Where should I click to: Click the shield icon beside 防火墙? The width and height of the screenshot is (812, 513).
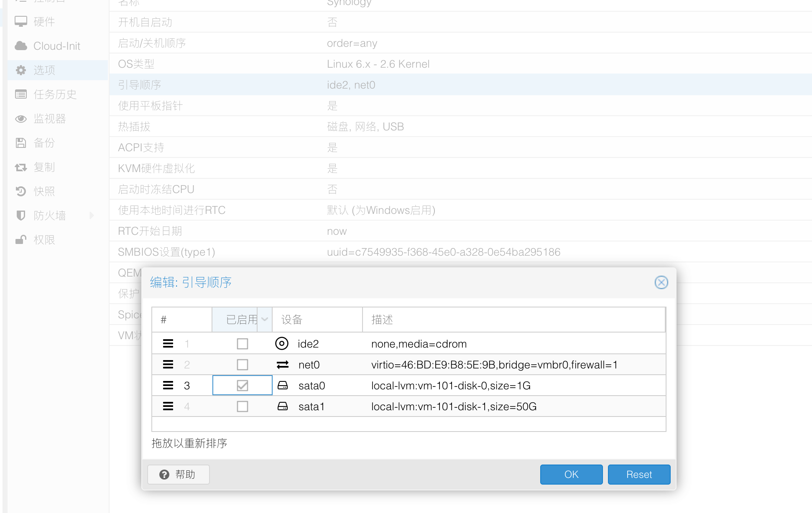pyautogui.click(x=21, y=216)
